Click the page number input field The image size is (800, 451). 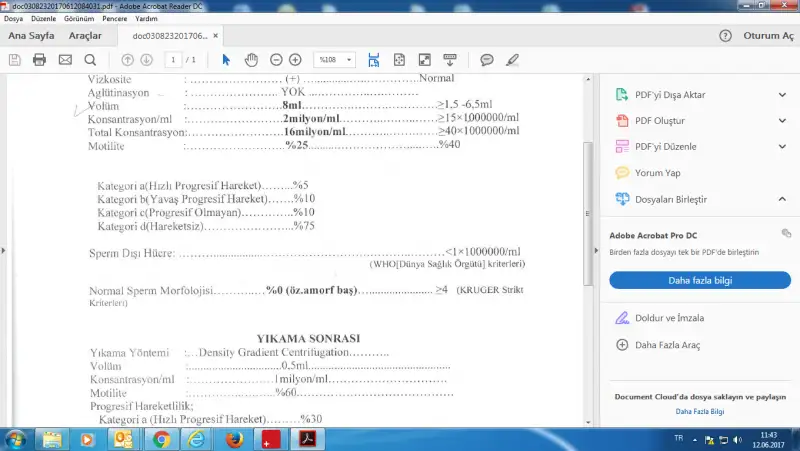pos(174,60)
